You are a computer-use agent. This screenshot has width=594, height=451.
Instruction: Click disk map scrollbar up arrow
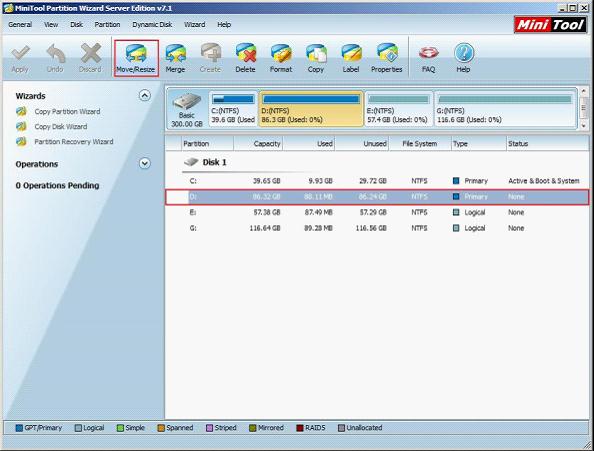point(583,92)
